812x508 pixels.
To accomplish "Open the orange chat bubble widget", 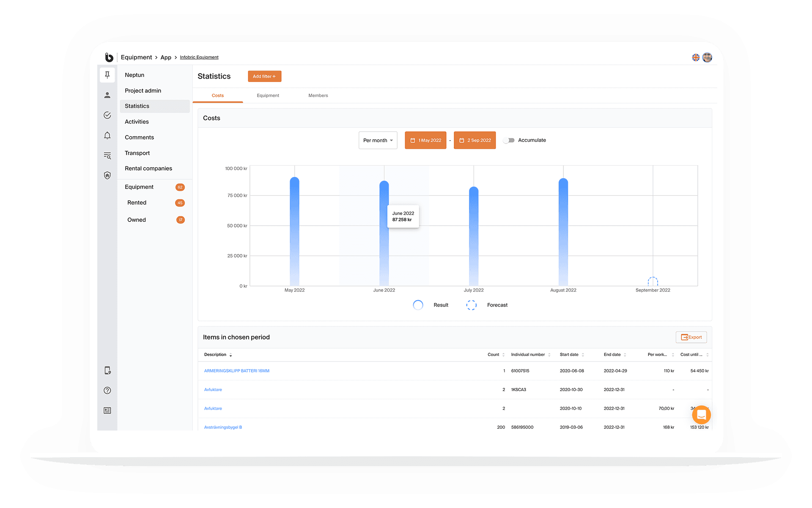I will pos(701,415).
